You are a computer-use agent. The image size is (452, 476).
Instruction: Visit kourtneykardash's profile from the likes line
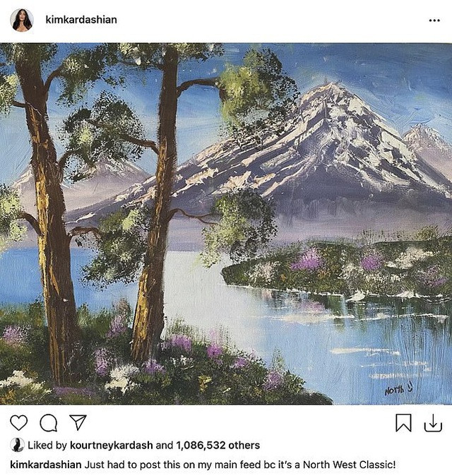110,446
